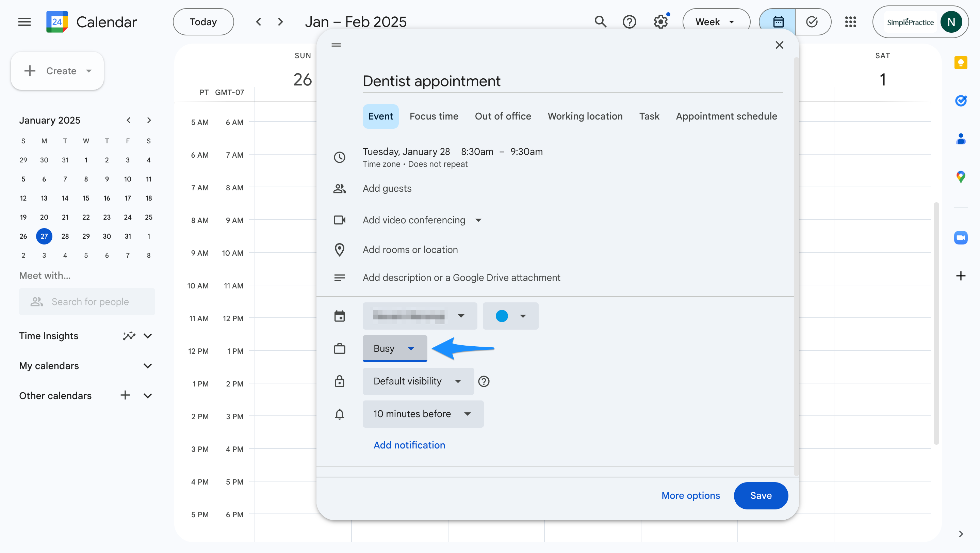Open the Default visibility dropdown
Image resolution: width=980 pixels, height=553 pixels.
tap(418, 381)
